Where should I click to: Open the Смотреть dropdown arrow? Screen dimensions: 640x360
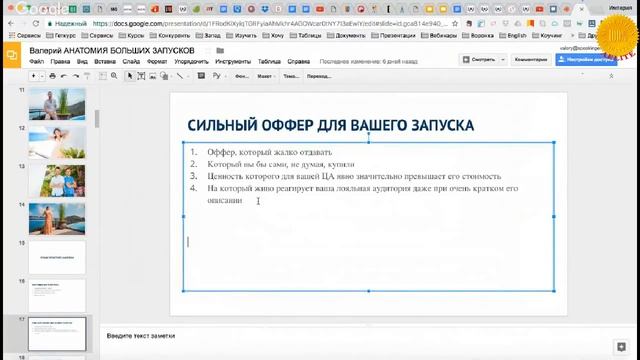point(503,60)
